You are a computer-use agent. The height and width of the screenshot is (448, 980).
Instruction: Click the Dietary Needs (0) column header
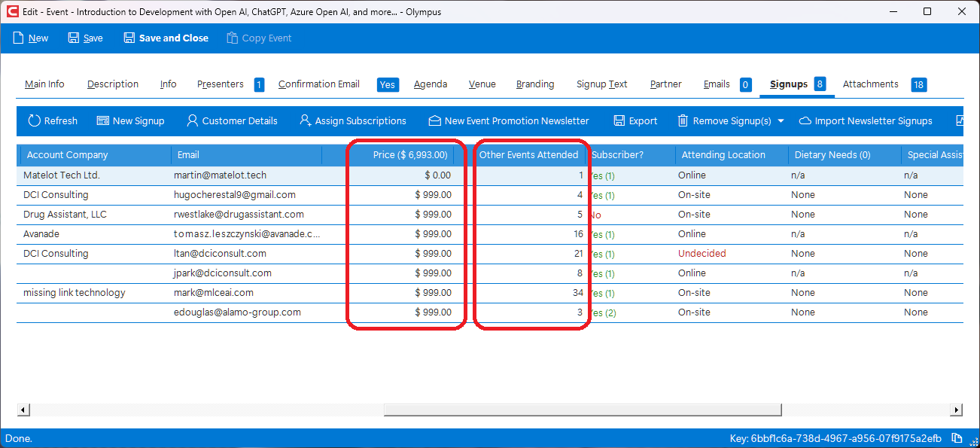click(844, 155)
